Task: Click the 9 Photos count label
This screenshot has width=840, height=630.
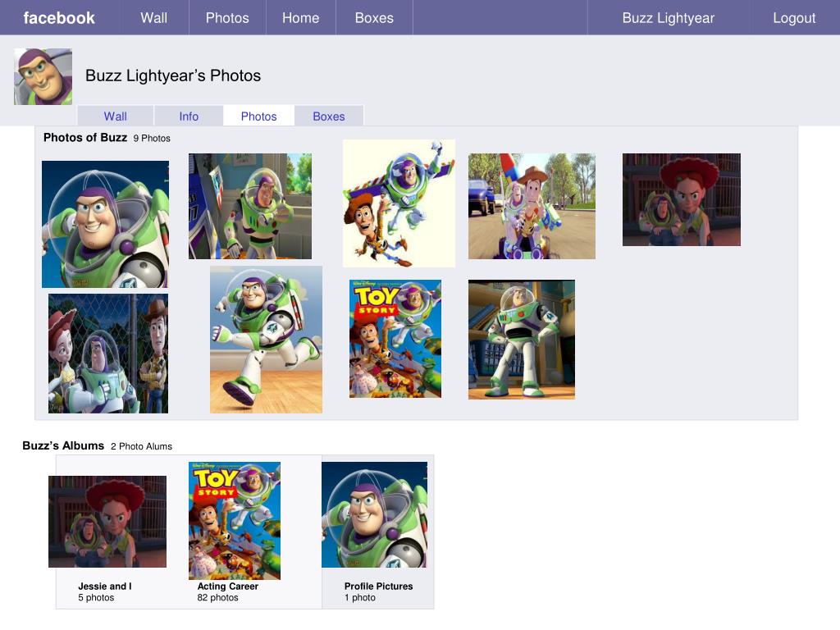Action: pos(152,138)
